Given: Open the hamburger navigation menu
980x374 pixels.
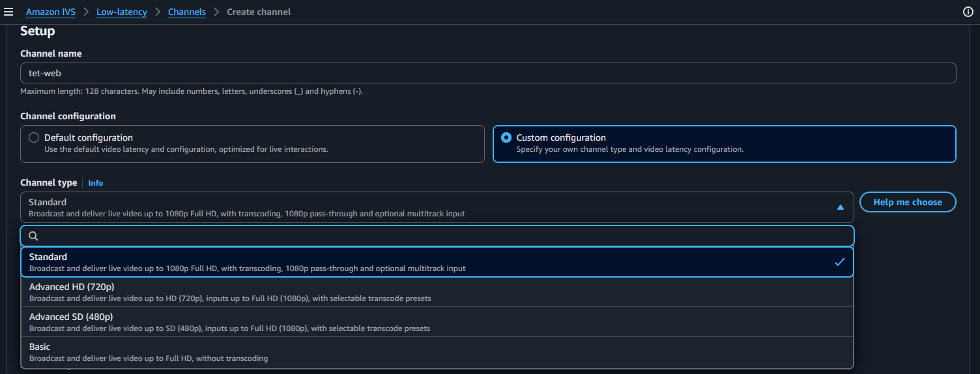Looking at the screenshot, I should pyautogui.click(x=8, y=12).
